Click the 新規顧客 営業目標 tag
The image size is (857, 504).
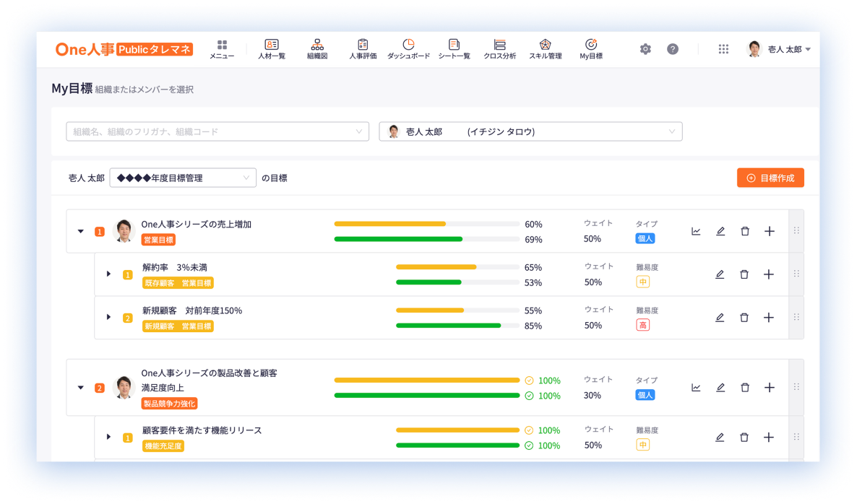pos(178,326)
